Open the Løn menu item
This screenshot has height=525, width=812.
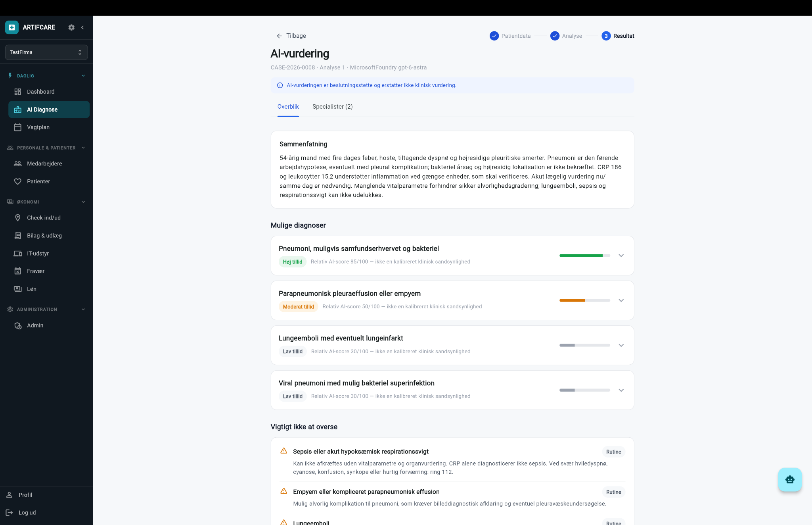pos(49,289)
